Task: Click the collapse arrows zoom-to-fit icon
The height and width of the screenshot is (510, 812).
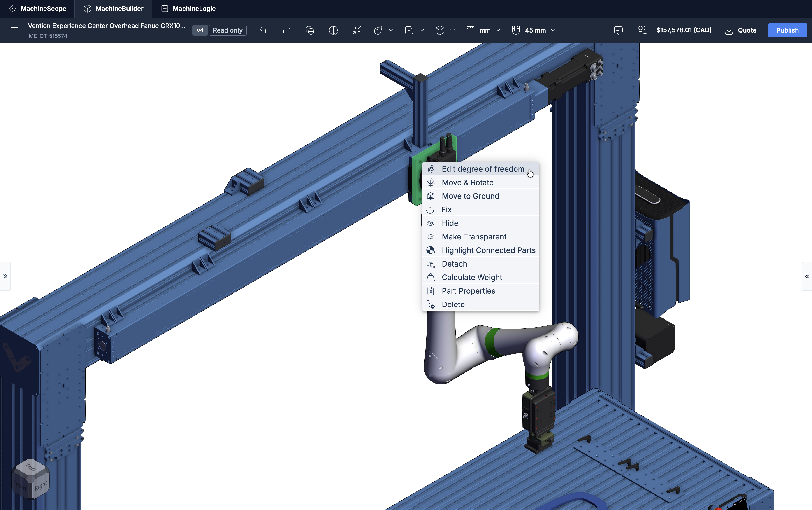Action: point(357,30)
